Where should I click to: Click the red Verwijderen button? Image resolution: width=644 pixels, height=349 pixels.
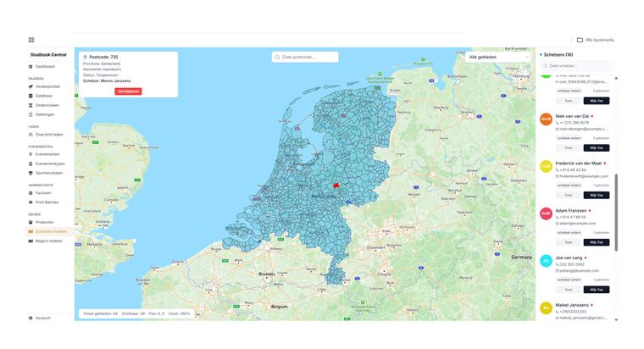128,91
